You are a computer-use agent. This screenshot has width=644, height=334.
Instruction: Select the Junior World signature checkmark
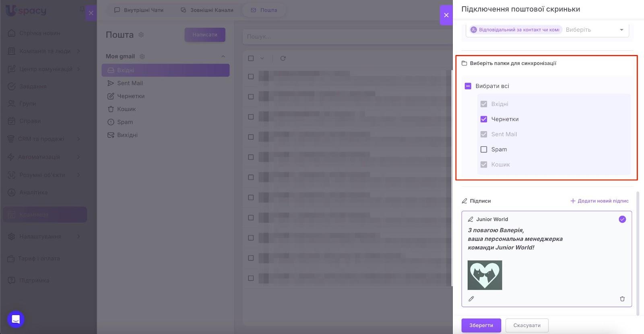(x=622, y=219)
